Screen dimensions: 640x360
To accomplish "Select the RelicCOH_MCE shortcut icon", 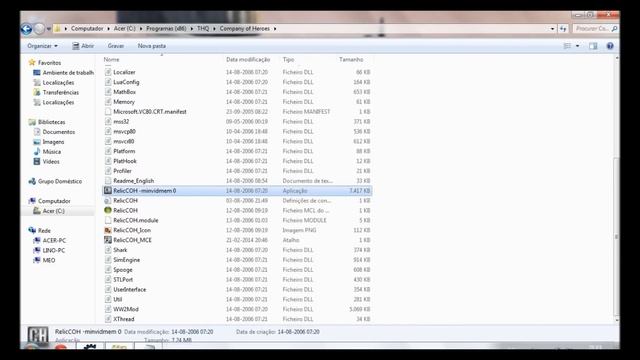I will (x=108, y=240).
